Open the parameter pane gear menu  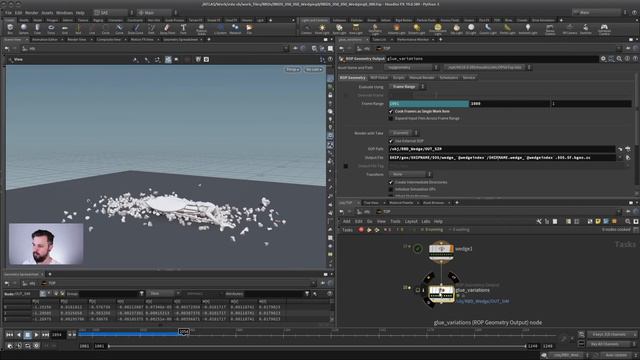pos(603,59)
